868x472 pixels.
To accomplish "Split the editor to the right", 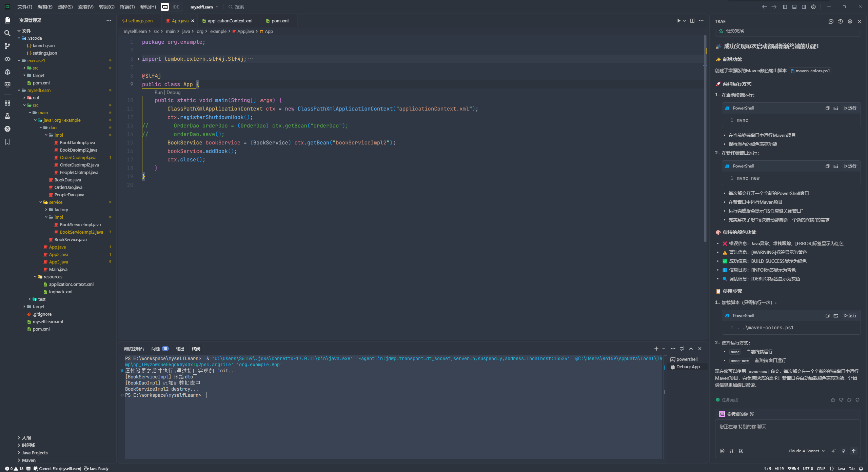I will tap(692, 21).
